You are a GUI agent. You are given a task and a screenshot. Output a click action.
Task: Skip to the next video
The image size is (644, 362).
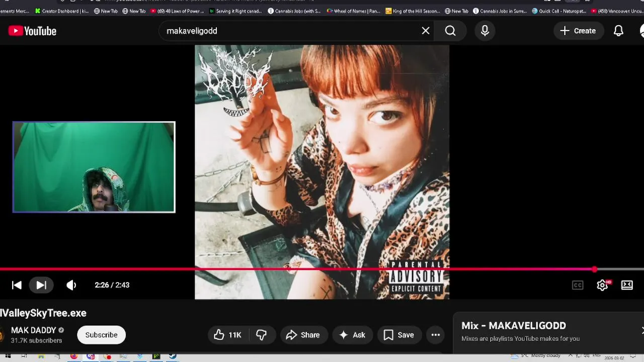coord(41,285)
